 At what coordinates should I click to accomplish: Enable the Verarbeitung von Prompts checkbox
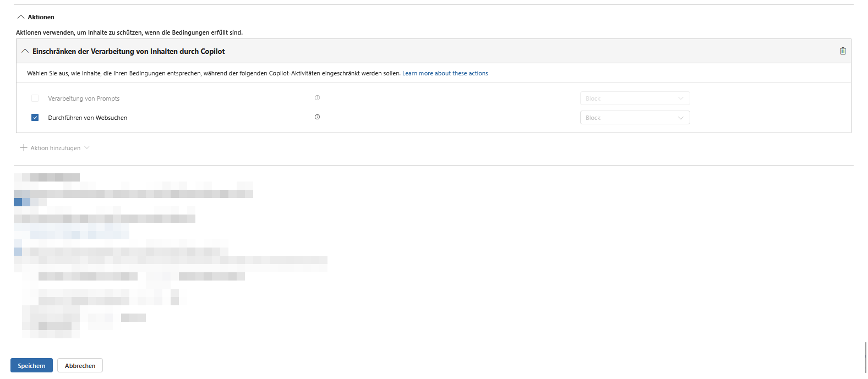(35, 98)
